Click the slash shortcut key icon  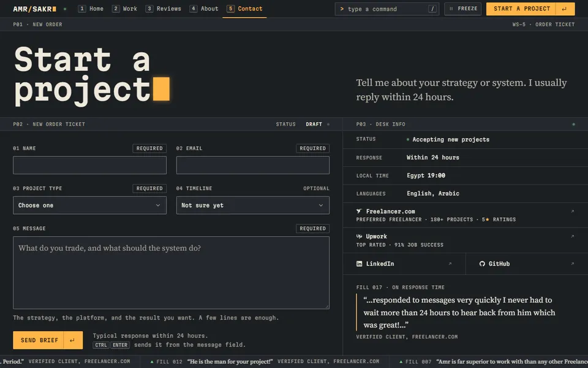pos(432,9)
